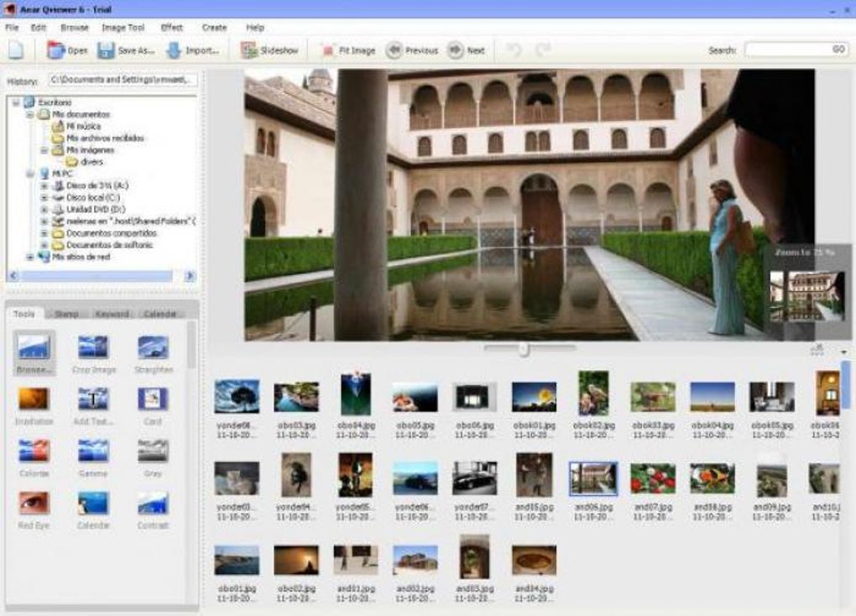Open the Edit menu
856x616 pixels.
(x=39, y=28)
